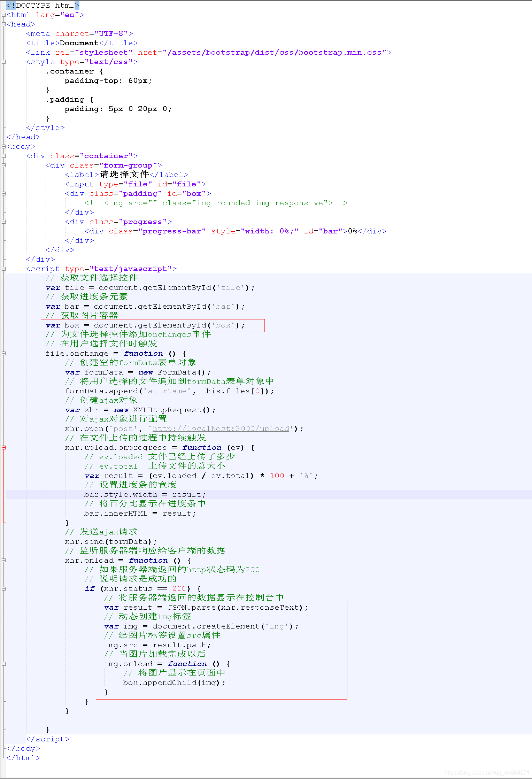Click the comment // ev.loaded 文件已经上传了多少

tap(160, 457)
